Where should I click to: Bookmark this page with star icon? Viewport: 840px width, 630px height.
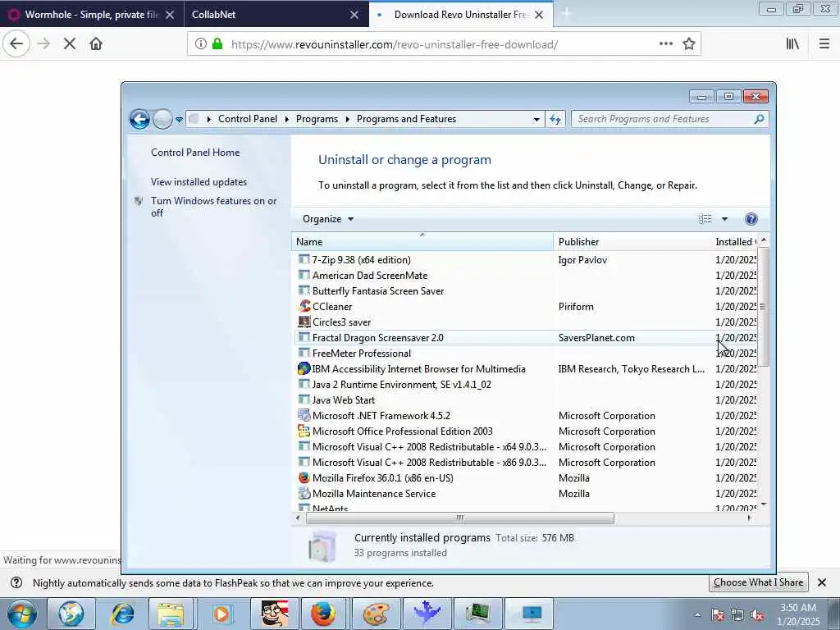pyautogui.click(x=689, y=44)
